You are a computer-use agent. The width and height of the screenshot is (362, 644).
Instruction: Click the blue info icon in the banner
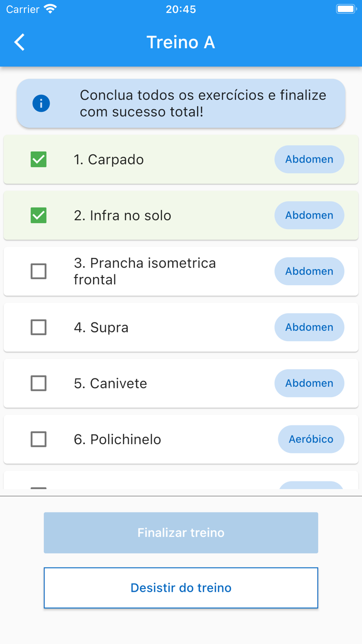(x=40, y=103)
